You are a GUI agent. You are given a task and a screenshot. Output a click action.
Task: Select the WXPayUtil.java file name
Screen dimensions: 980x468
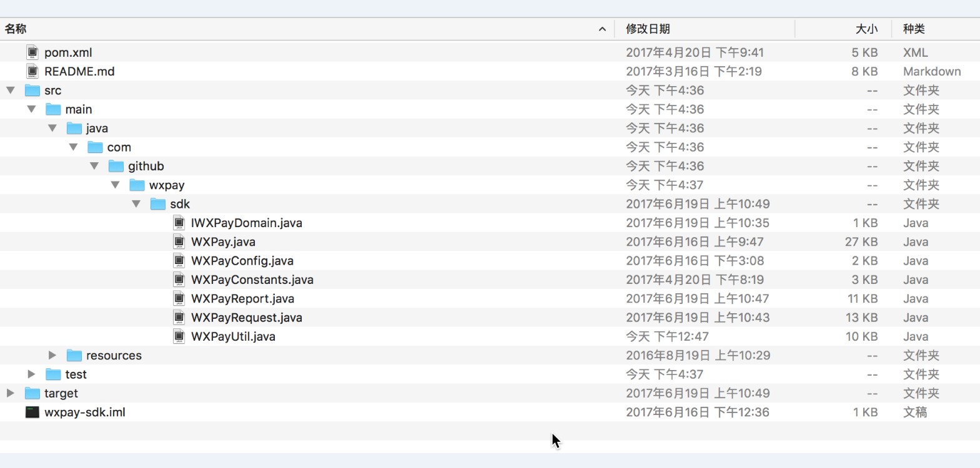point(233,336)
